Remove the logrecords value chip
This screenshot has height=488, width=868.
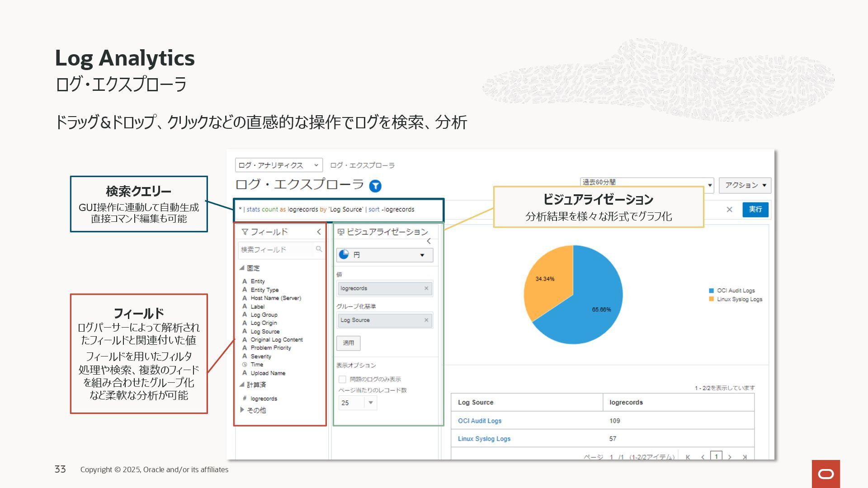(x=426, y=288)
